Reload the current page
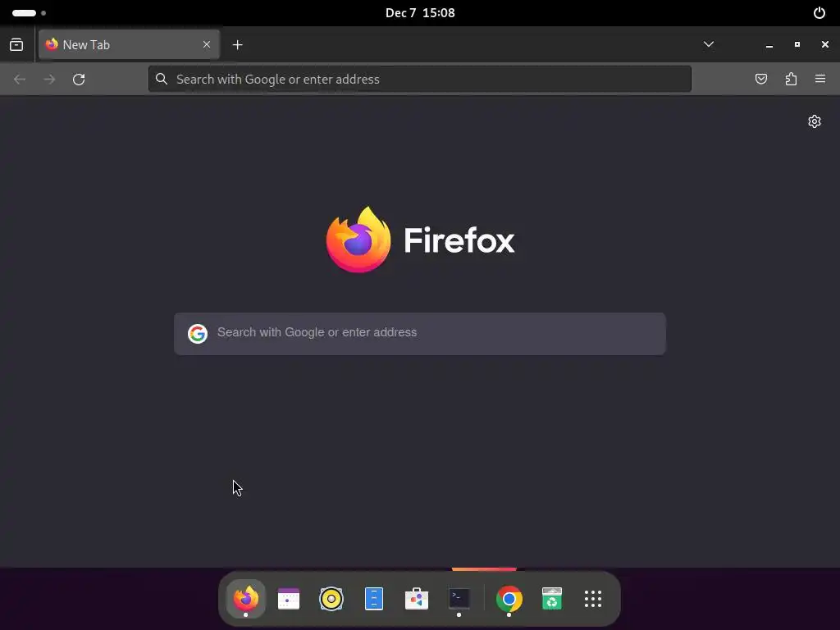Screen dimensions: 840x630 point(79,80)
